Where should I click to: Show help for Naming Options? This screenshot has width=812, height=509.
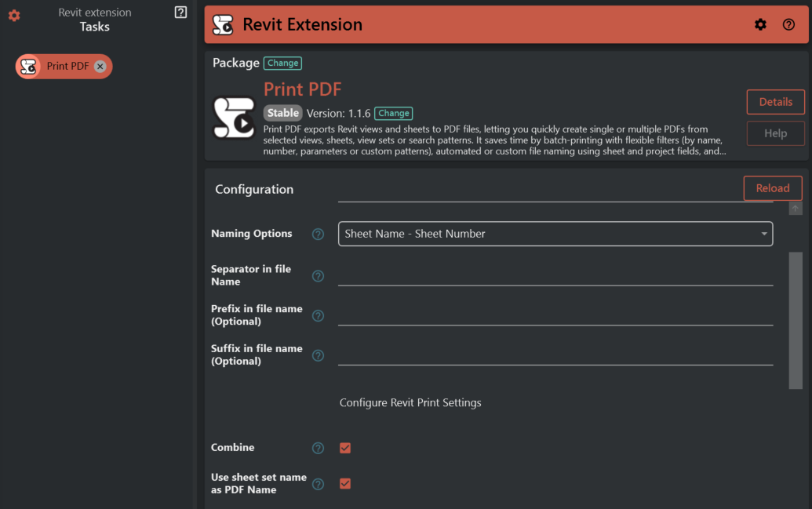click(x=318, y=234)
